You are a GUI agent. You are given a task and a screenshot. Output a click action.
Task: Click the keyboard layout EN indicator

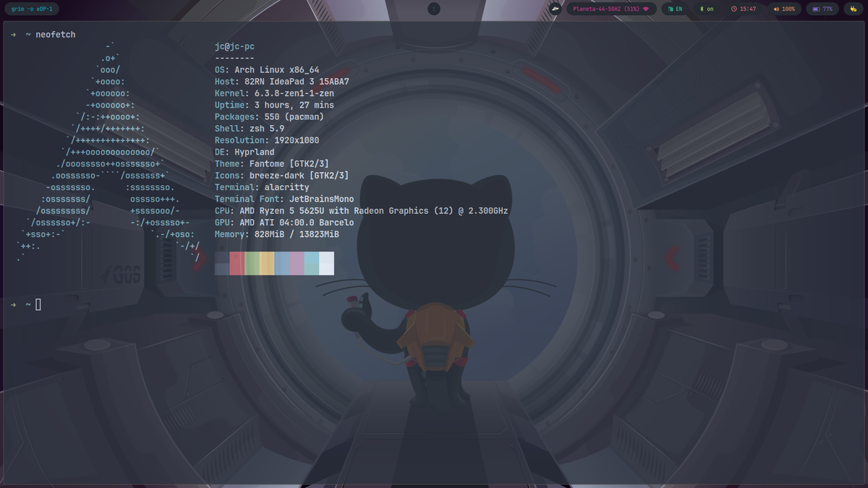pyautogui.click(x=676, y=9)
